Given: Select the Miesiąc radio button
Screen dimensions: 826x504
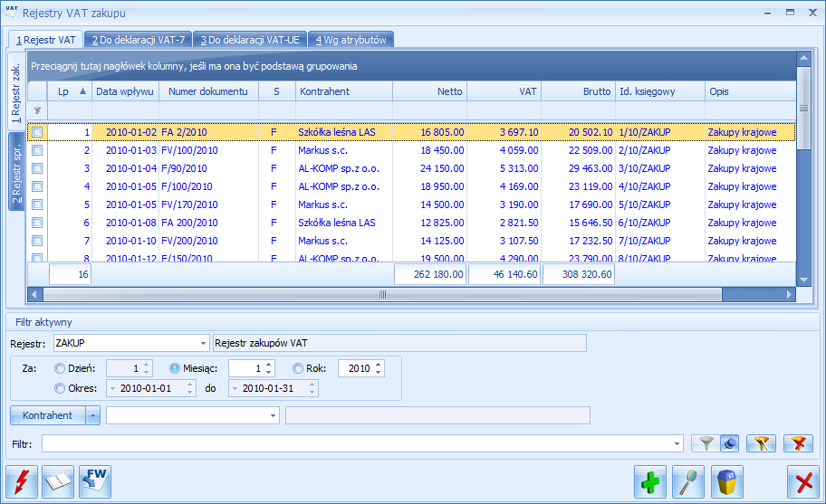Looking at the screenshot, I should 175,369.
